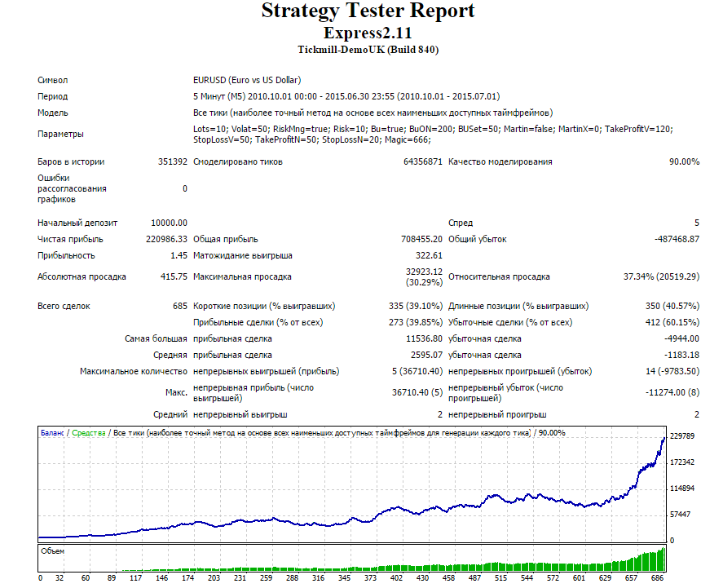The height and width of the screenshot is (588, 723).
Task: Click the Объем volume panel label
Action: point(52,551)
